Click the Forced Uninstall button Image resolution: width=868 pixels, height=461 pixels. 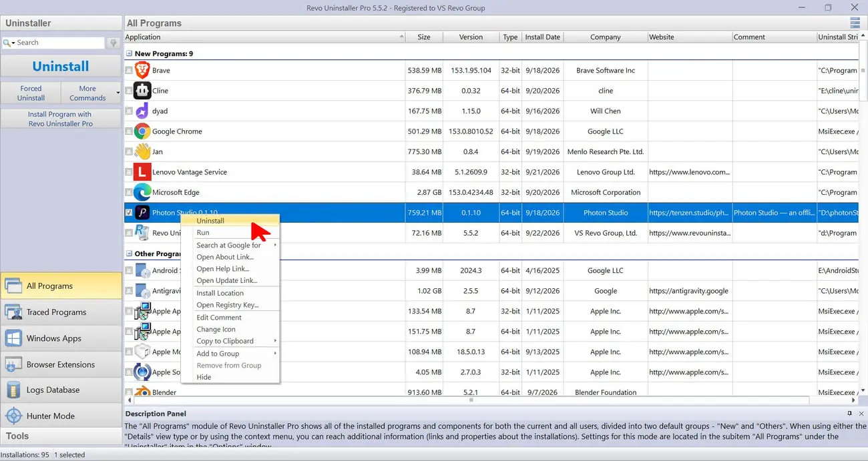tap(31, 93)
